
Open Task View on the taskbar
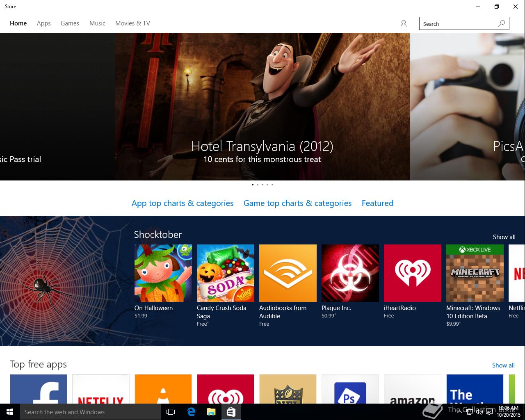coord(171,412)
